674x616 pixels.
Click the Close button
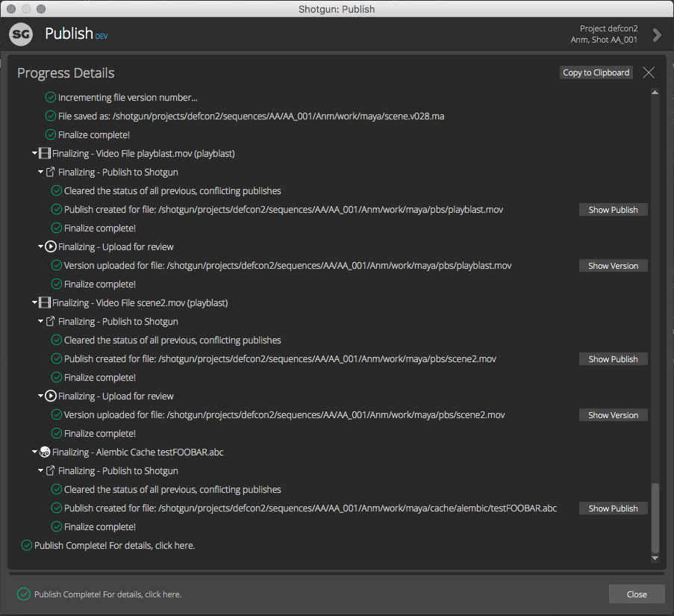coord(637,594)
